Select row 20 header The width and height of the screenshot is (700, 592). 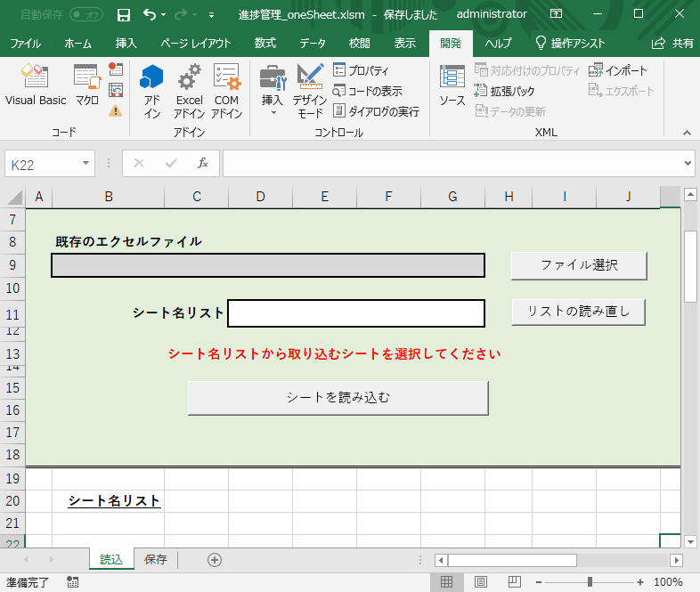[x=12, y=500]
